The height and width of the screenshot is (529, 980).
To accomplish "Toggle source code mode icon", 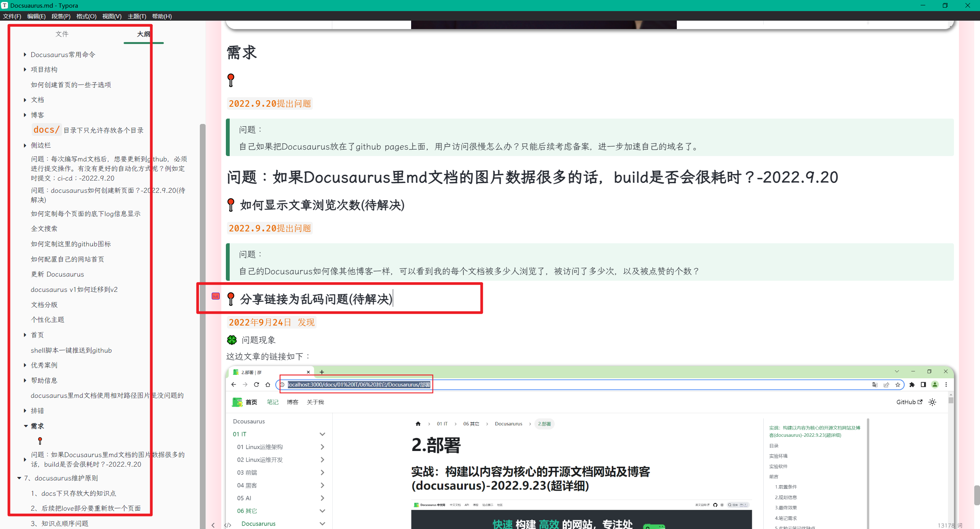I will pos(228,525).
